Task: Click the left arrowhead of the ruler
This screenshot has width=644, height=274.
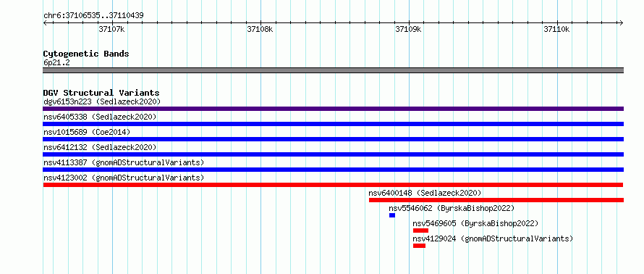Action: (x=45, y=22)
